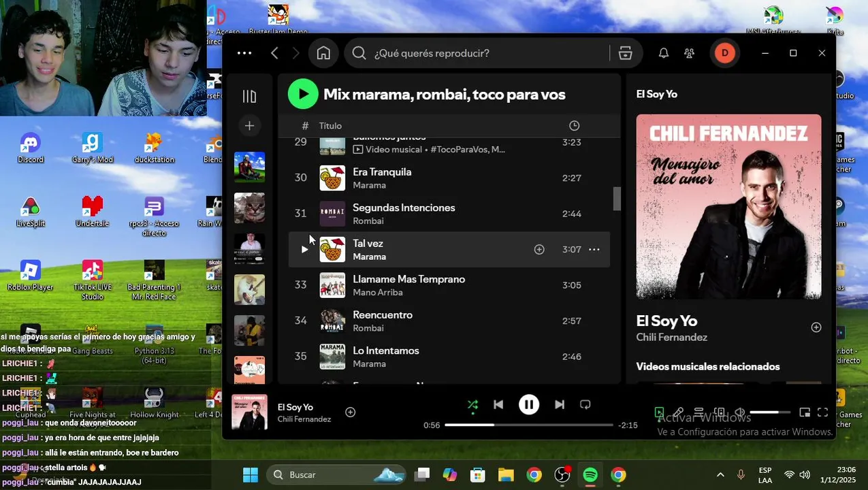Add now-playing El Soy Yo in bottom bar

[x=350, y=412]
